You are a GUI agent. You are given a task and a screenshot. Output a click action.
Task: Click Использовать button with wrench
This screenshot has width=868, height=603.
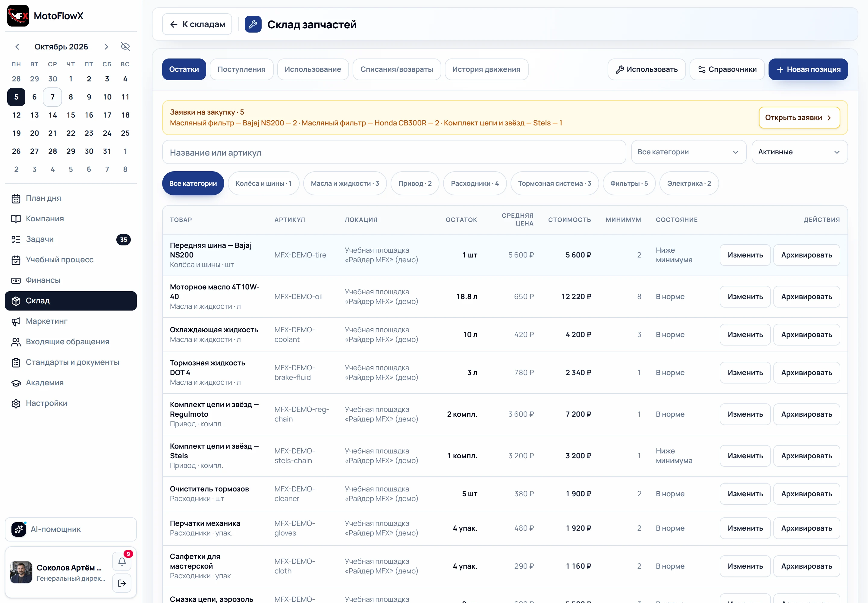(646, 69)
